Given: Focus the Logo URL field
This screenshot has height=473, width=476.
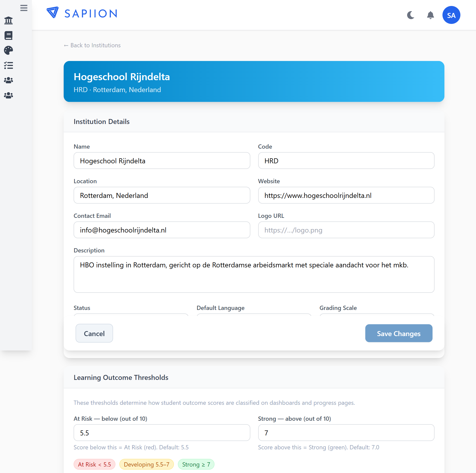Looking at the screenshot, I should tap(346, 230).
